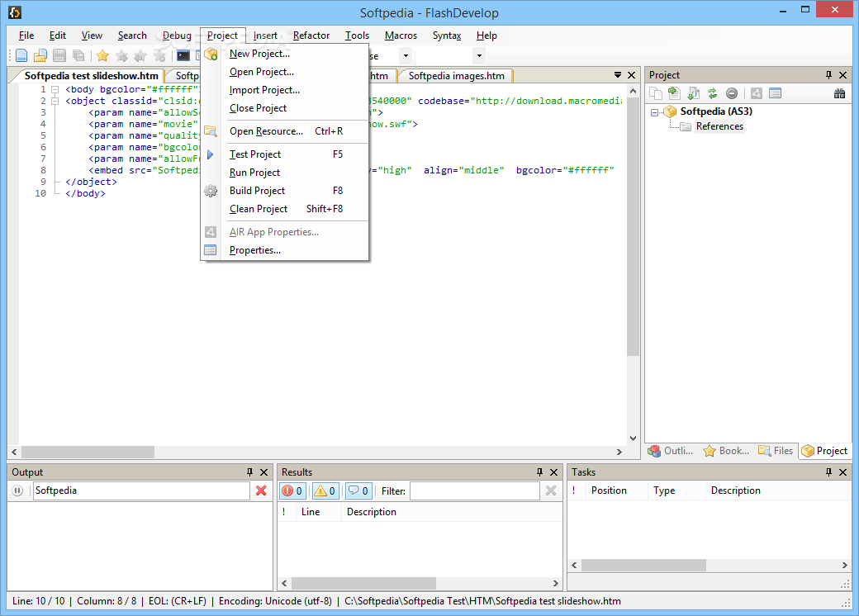Pin the Project panel

(828, 75)
